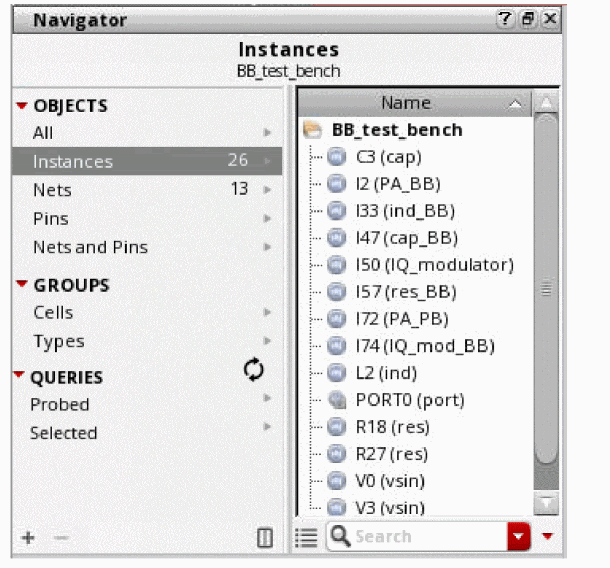The image size is (610, 568).
Task: Click the column layout icon at bottom
Action: [265, 538]
